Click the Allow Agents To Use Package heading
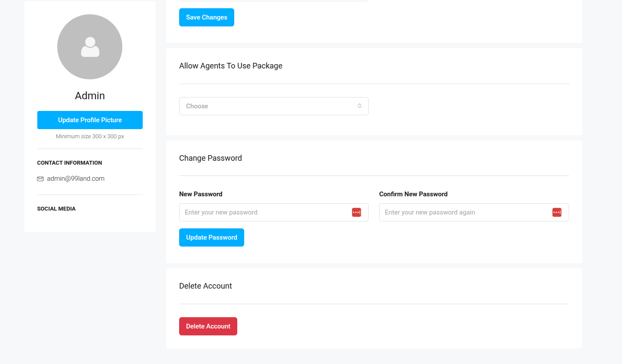Image resolution: width=622 pixels, height=364 pixels. [x=230, y=66]
